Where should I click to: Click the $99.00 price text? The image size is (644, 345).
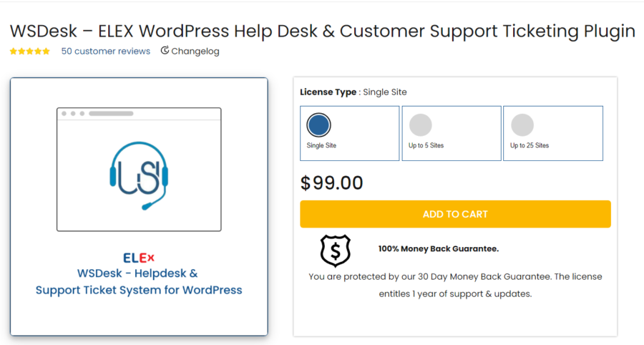click(331, 183)
